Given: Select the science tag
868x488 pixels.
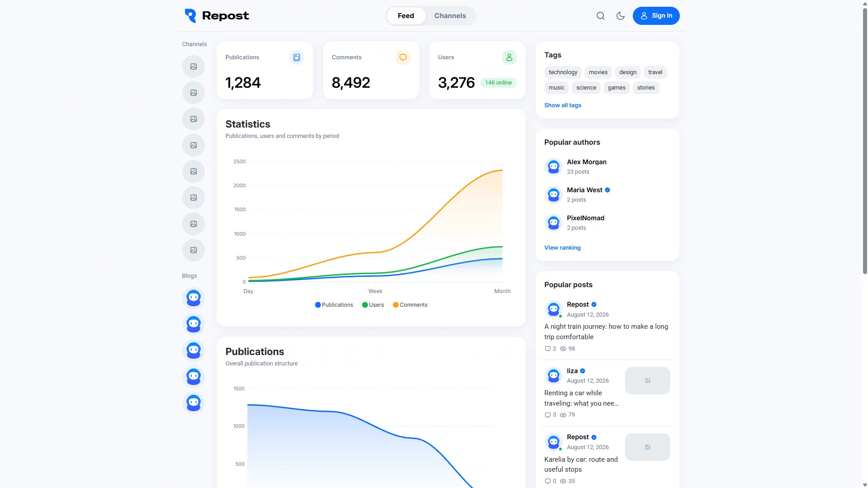Looking at the screenshot, I should click(x=586, y=88).
